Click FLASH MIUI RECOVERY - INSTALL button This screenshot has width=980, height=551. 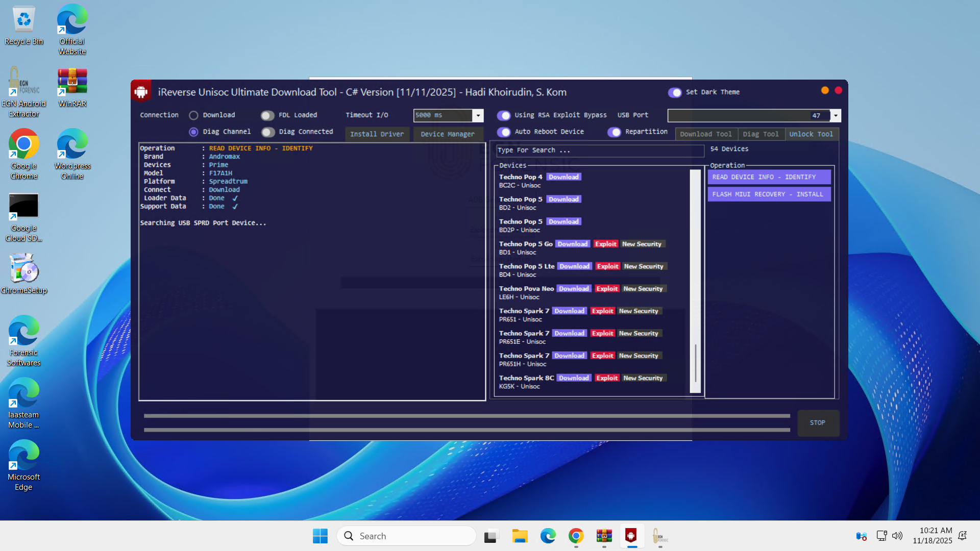[769, 194]
